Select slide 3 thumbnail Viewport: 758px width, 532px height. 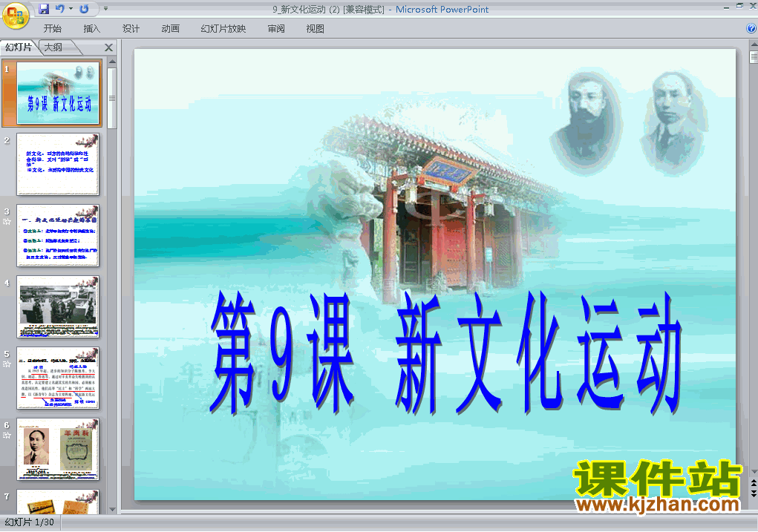point(58,235)
